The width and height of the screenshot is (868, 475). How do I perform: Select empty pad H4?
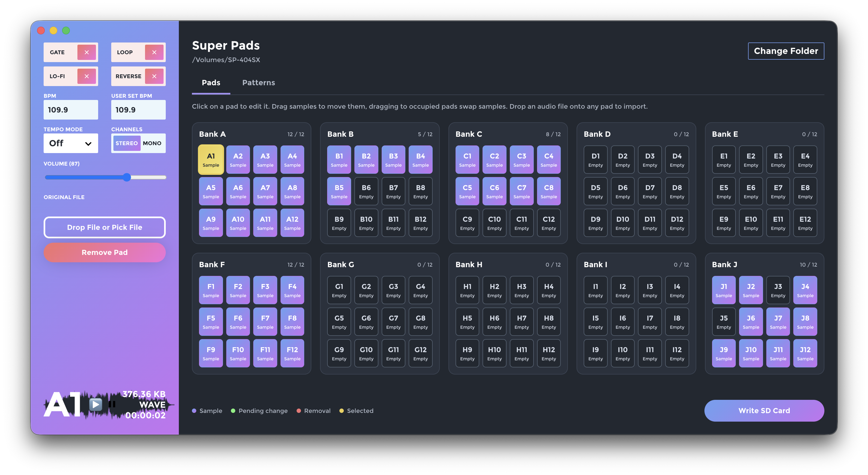click(x=548, y=290)
